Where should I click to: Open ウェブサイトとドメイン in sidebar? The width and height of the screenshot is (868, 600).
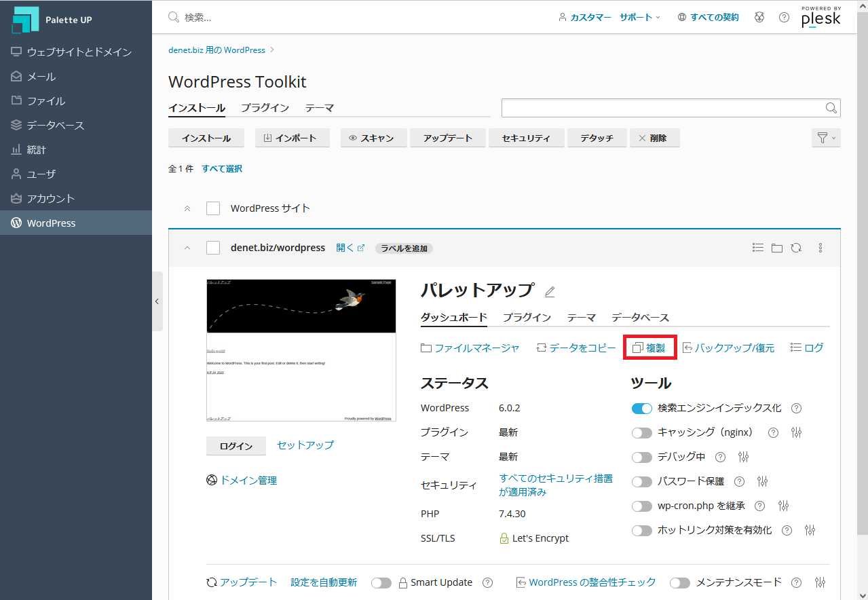[x=76, y=52]
